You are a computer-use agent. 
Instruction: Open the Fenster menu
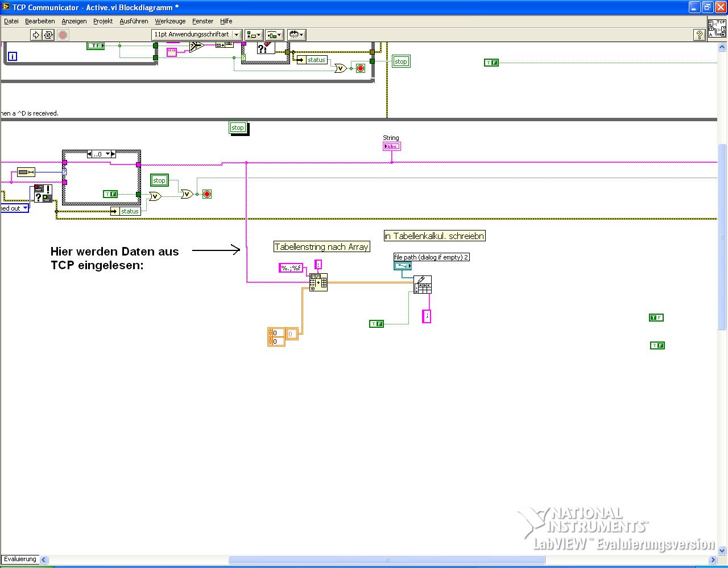202,21
